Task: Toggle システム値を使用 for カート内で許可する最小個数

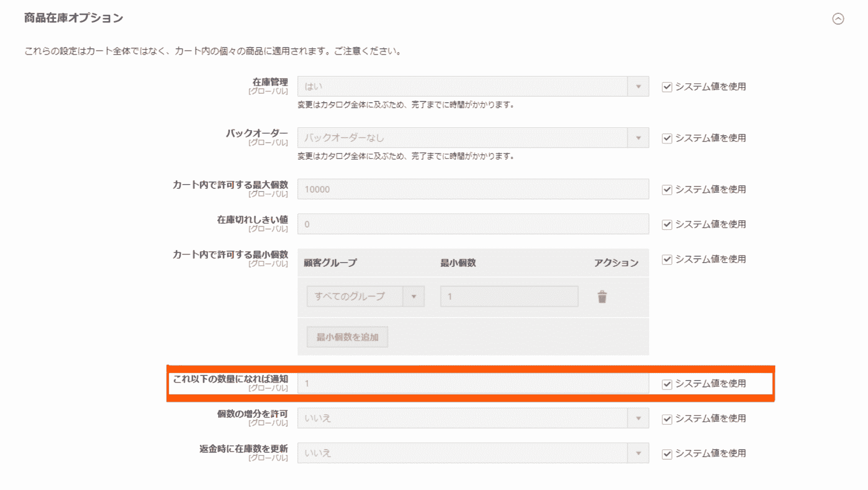Action: pos(667,259)
